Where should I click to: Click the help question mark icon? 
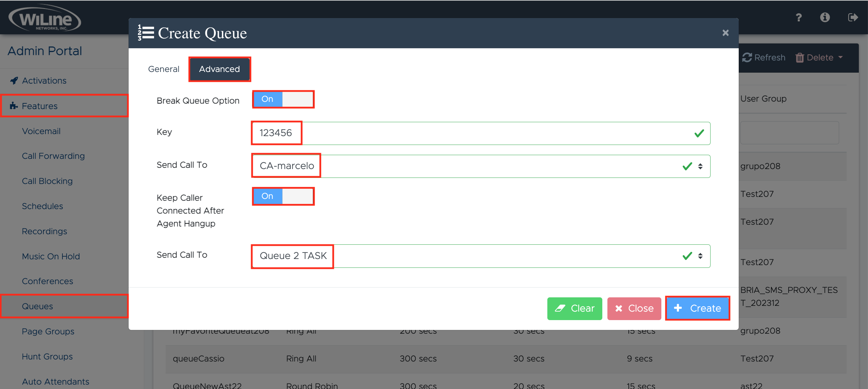[x=798, y=17]
